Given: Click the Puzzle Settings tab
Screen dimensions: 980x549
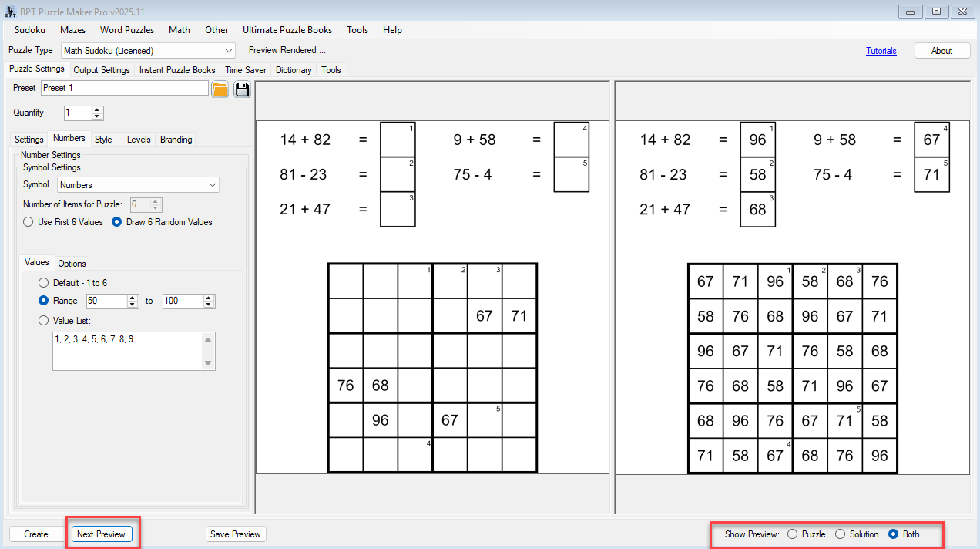Looking at the screenshot, I should [37, 69].
